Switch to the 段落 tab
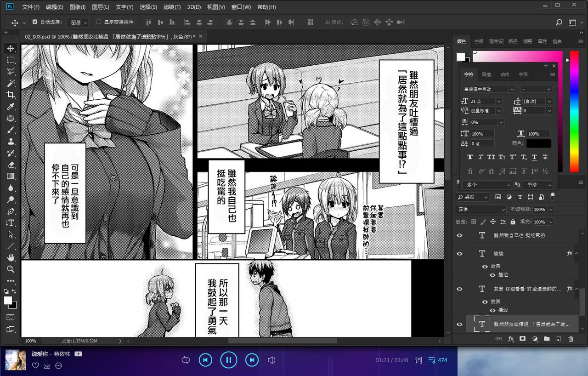This screenshot has width=588, height=376. [x=486, y=74]
